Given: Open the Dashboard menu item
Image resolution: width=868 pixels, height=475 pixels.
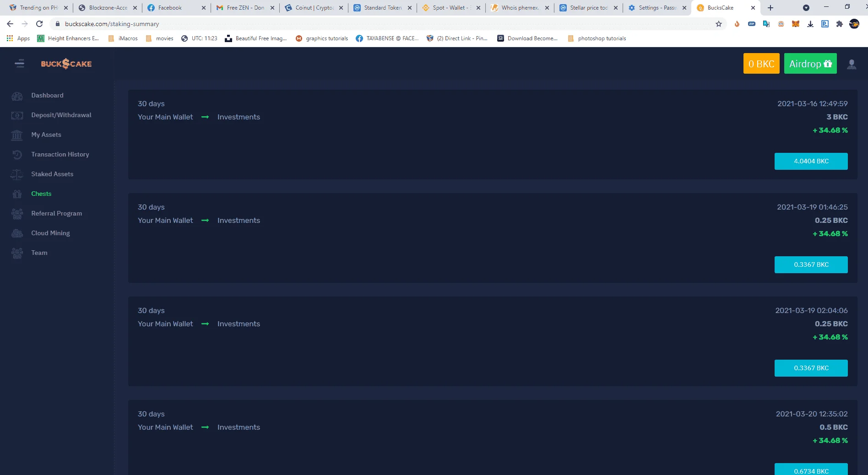Looking at the screenshot, I should tap(47, 95).
